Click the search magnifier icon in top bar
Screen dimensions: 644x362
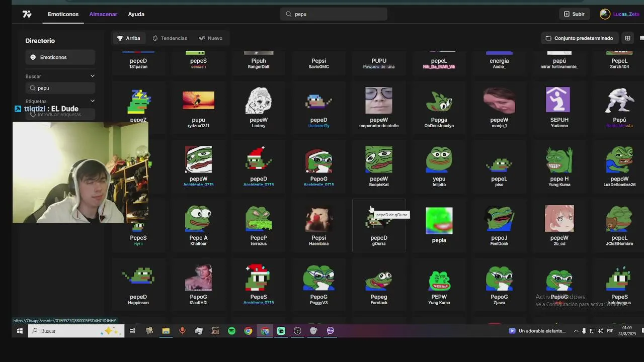click(x=289, y=14)
